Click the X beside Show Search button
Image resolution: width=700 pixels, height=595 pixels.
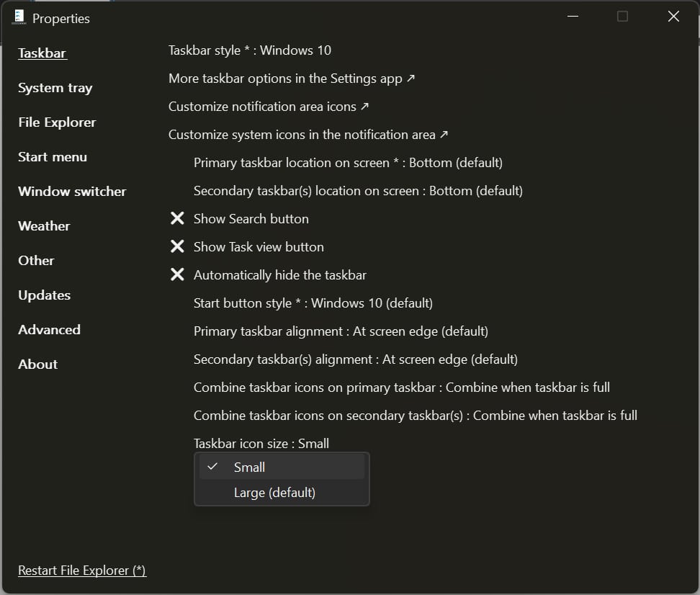(x=177, y=218)
